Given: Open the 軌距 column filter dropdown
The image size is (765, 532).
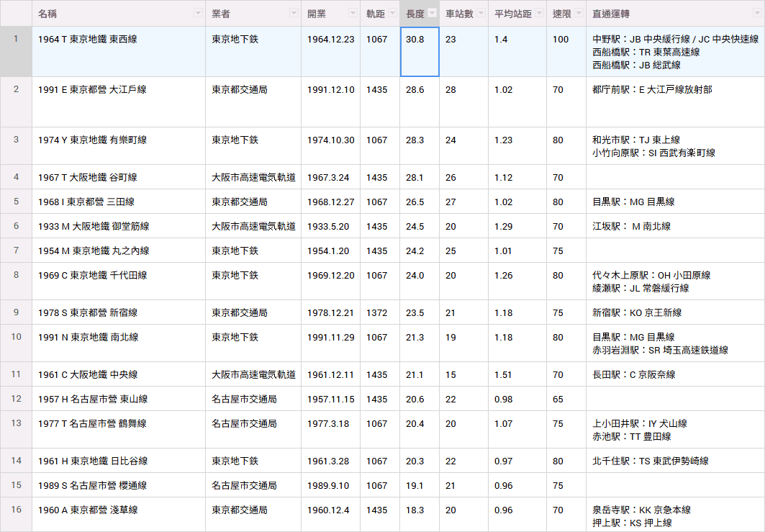Looking at the screenshot, I should click(x=392, y=13).
